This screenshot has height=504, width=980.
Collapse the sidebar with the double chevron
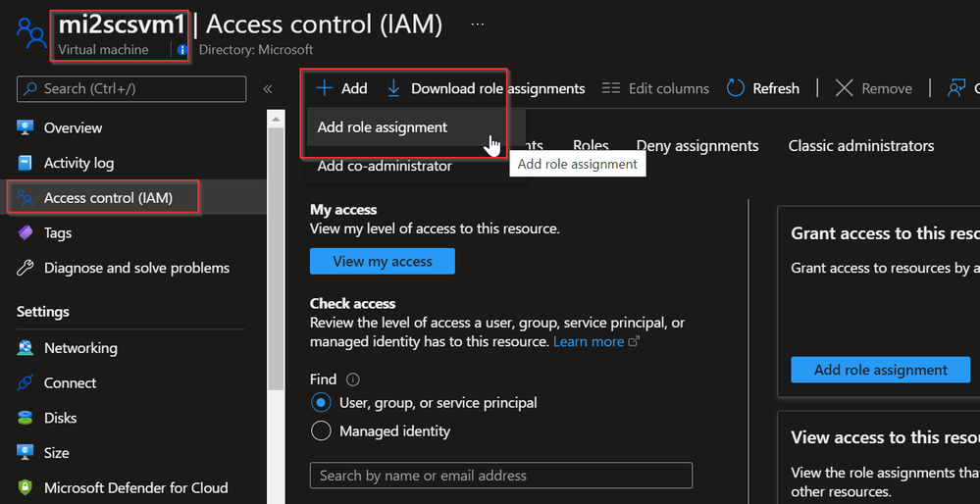268,88
